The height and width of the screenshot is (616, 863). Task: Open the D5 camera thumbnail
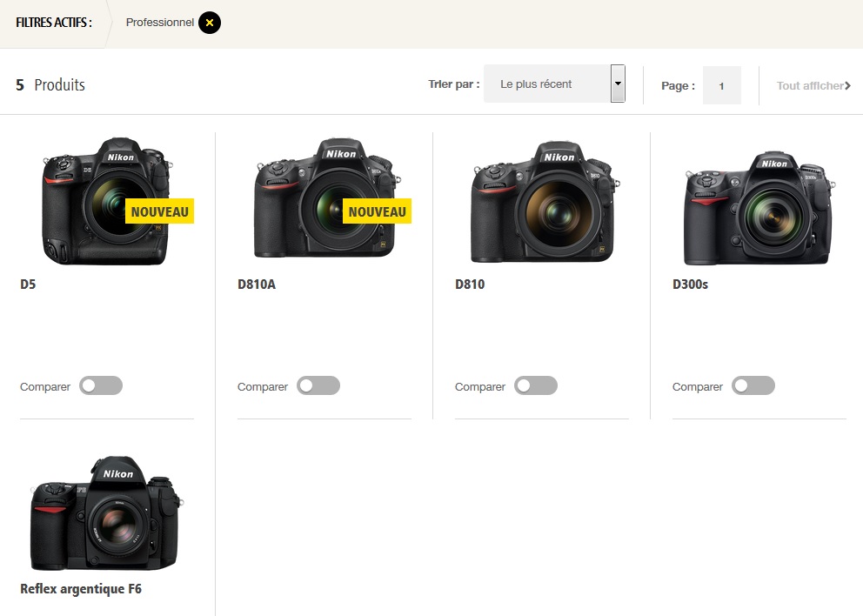107,202
